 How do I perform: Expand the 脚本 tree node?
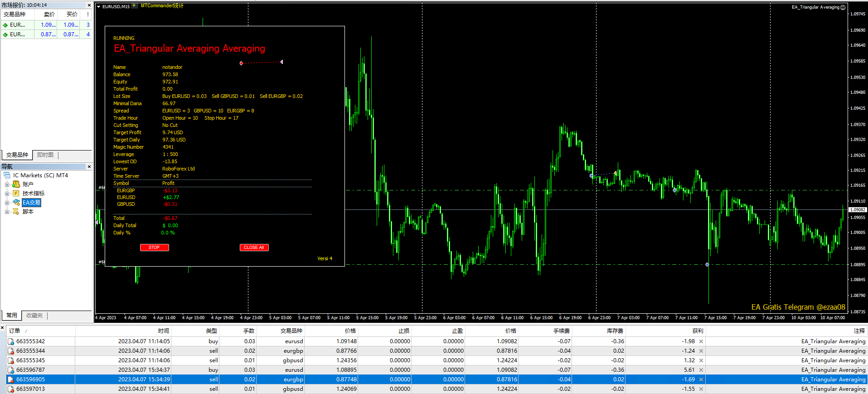pos(7,212)
